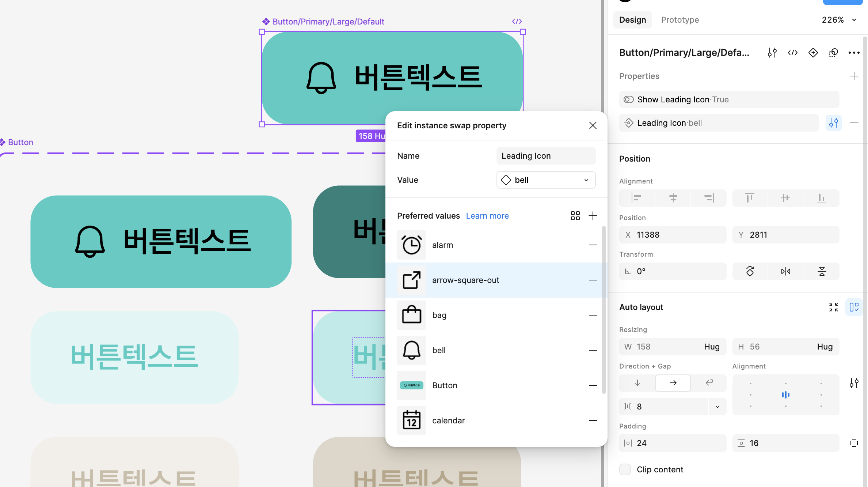
Task: Click the component history/reset icon in header
Action: [x=833, y=53]
